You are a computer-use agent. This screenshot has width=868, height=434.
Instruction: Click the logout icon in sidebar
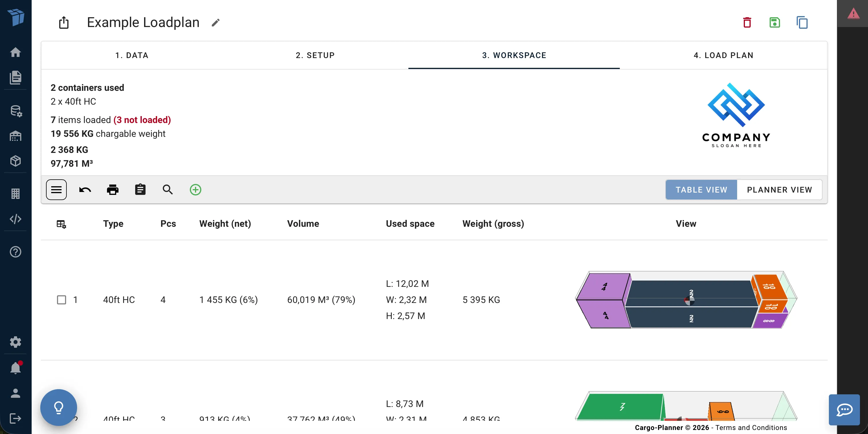click(x=16, y=418)
